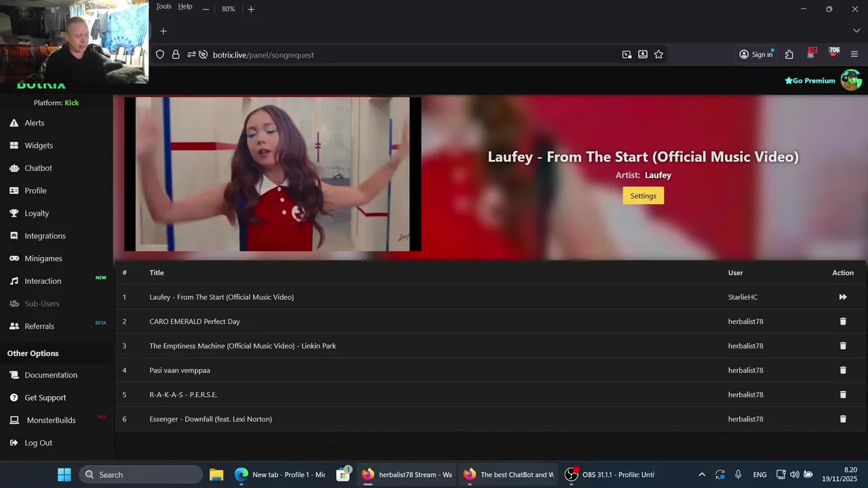Image resolution: width=868 pixels, height=488 pixels.
Task: Sign in to Firefox account
Action: click(756, 55)
